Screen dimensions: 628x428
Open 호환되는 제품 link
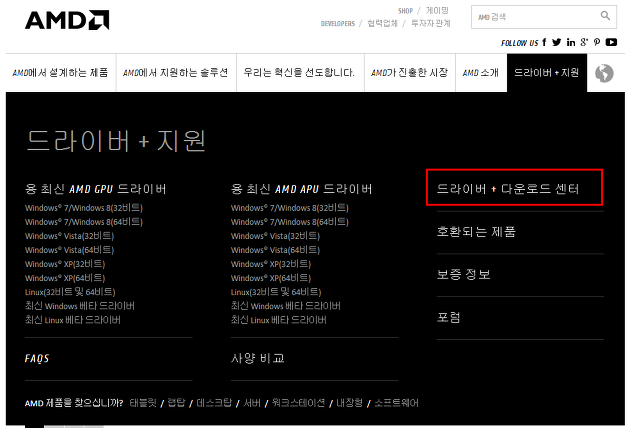476,231
